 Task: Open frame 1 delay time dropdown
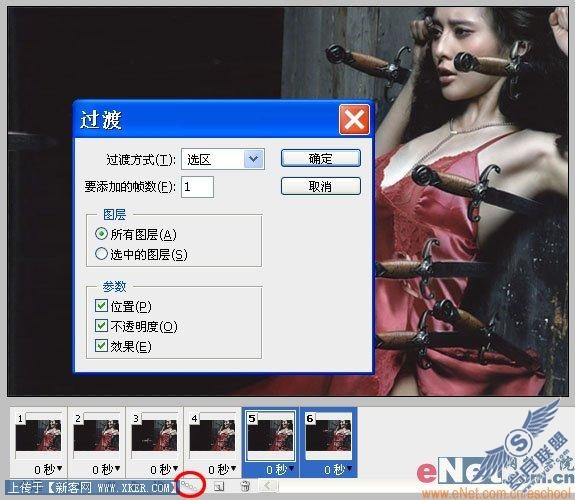[x=48, y=469]
